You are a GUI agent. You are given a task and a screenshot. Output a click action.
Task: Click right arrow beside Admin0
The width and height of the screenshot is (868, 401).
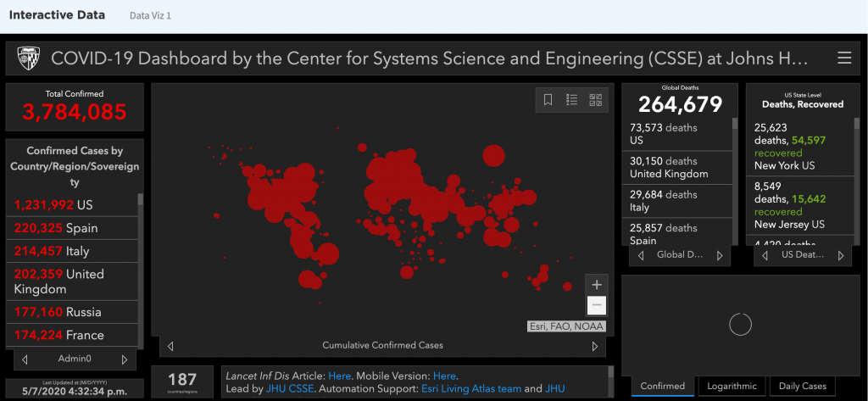point(124,359)
